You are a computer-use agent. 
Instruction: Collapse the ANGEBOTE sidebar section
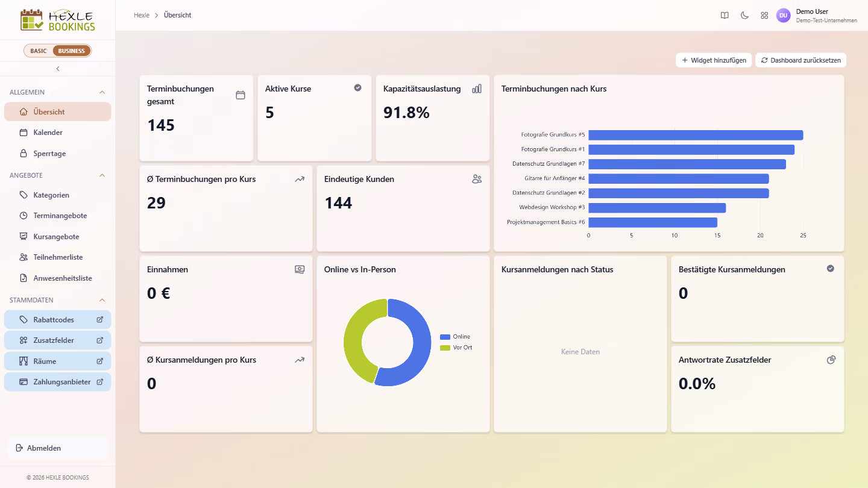102,175
